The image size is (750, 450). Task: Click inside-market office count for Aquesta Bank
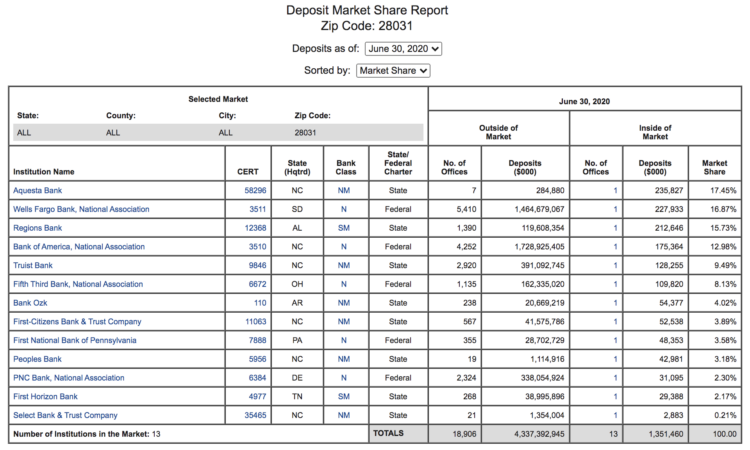615,190
